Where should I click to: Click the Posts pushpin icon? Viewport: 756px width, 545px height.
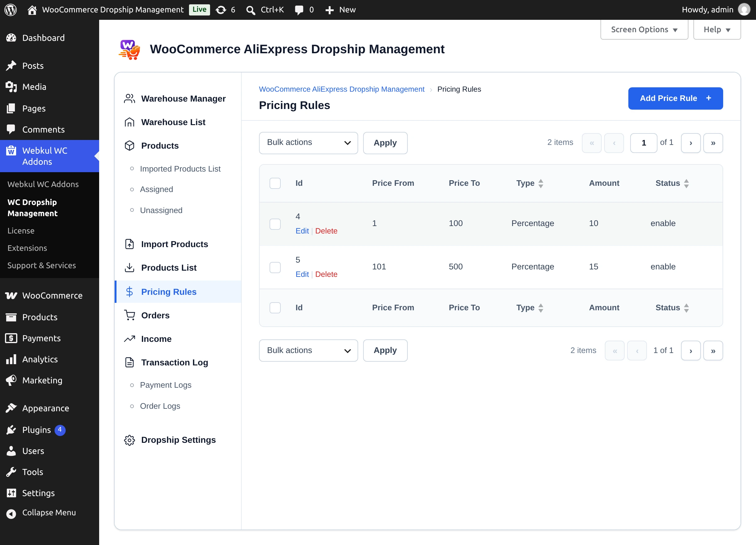11,66
